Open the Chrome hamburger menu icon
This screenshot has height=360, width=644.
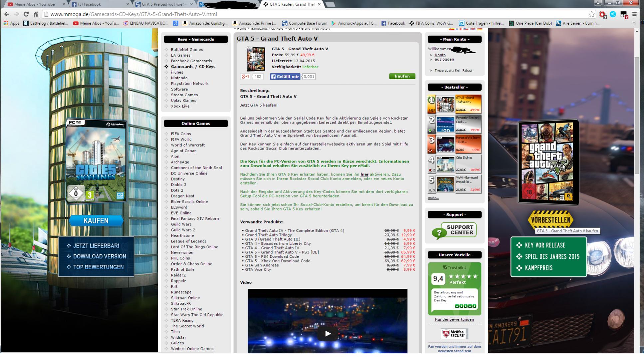click(634, 14)
